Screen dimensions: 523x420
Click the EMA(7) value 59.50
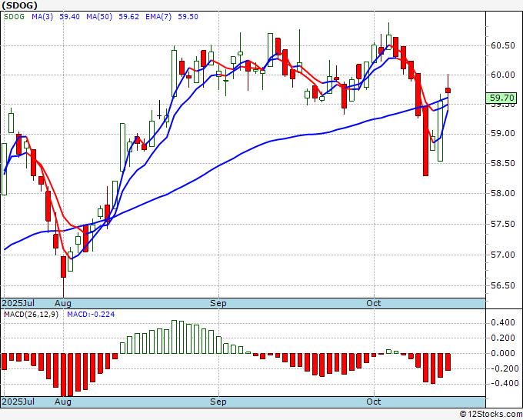point(188,17)
